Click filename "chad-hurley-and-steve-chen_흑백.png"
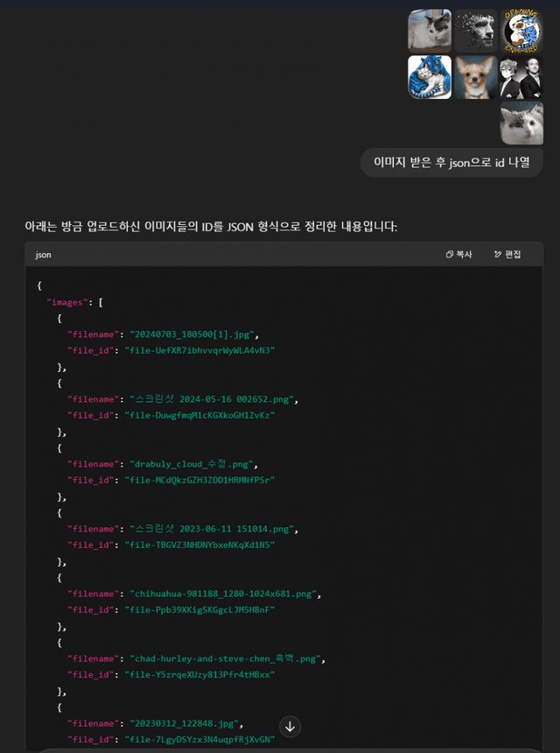This screenshot has height=753, width=560. coord(227,658)
